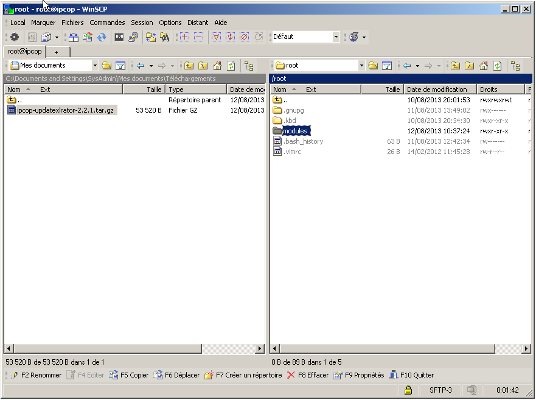Click the Select Files plus icon
536x400 pixels.
pyautogui.click(x=184, y=37)
